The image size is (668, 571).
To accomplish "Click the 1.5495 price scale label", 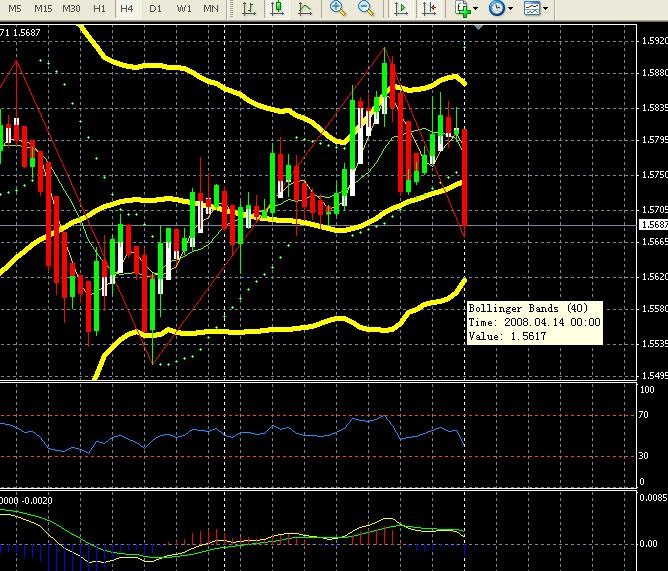I will pyautogui.click(x=654, y=375).
